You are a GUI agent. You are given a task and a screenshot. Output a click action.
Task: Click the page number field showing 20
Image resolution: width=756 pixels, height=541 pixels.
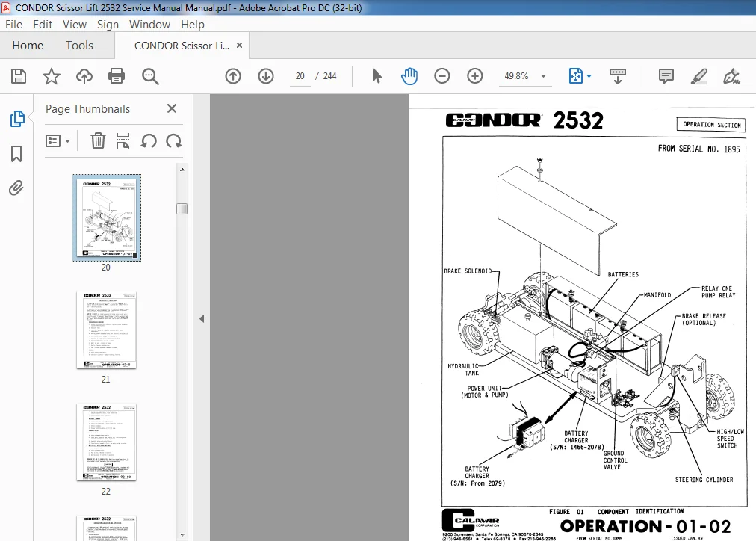[300, 76]
